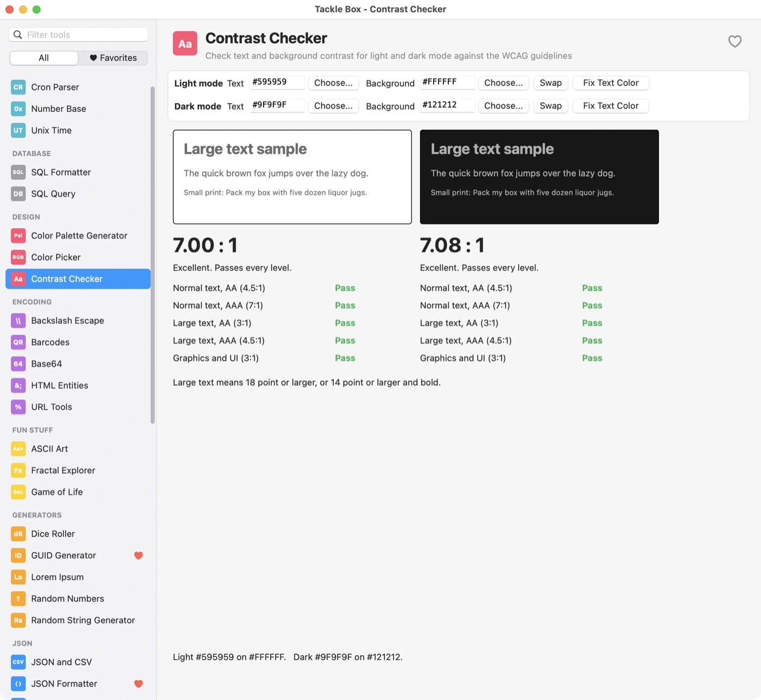Open Lorem Ipsum from sidebar
The image size is (761, 700).
coord(78,577)
